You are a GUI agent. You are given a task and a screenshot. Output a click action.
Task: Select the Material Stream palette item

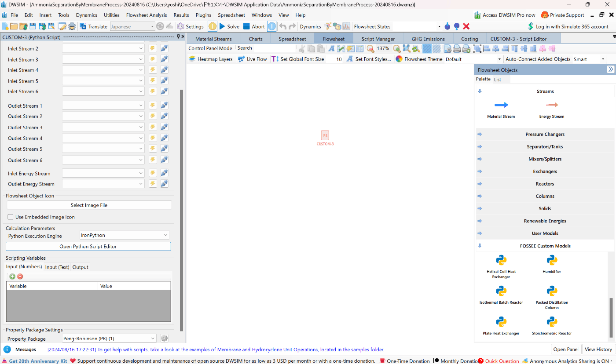pos(501,109)
